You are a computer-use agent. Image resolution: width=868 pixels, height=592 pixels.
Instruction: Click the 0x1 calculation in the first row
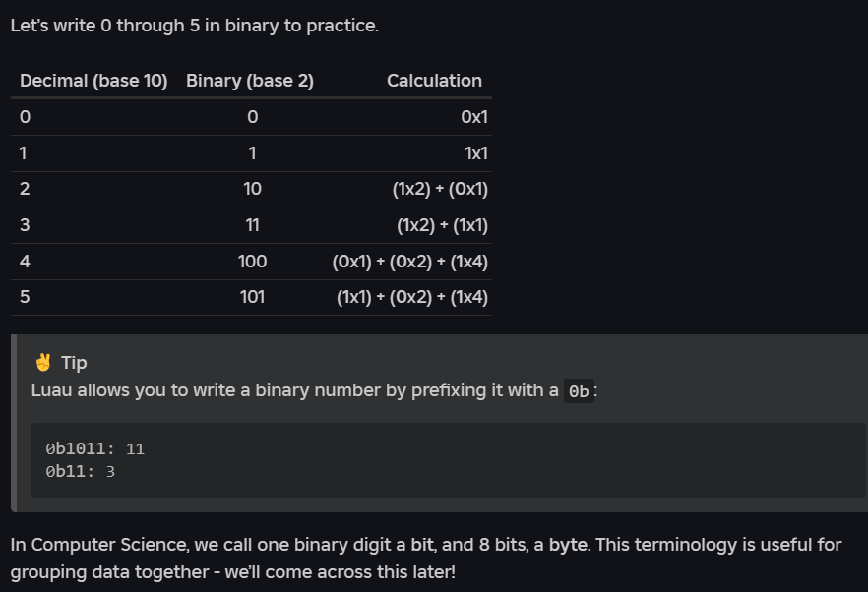[474, 117]
